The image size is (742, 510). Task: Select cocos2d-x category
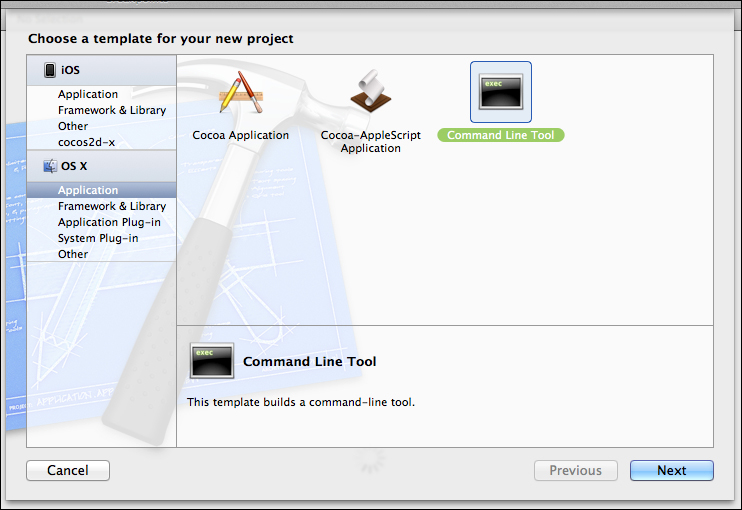click(101, 142)
